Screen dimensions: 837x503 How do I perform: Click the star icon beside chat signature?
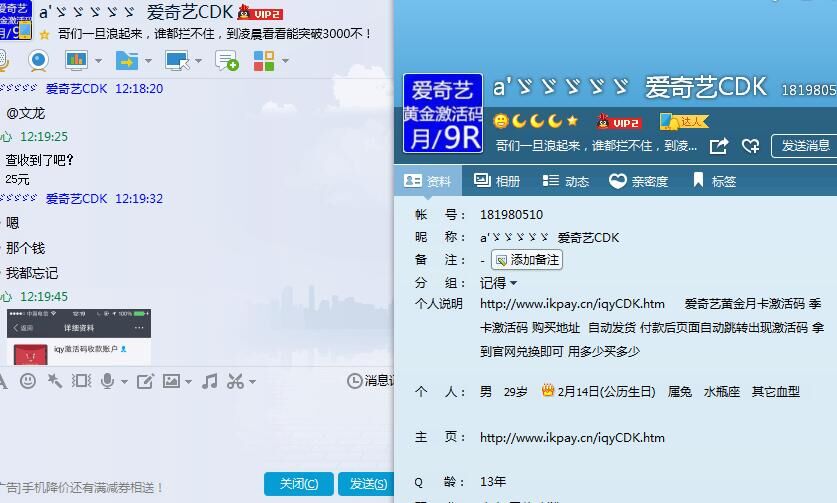tap(45, 35)
